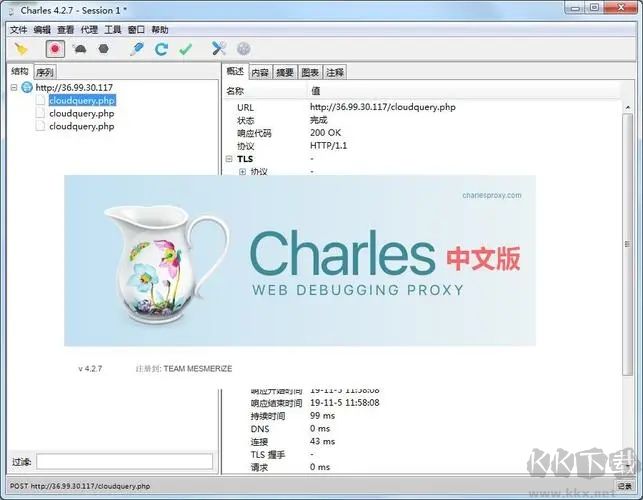Click the 200 OK response code value
Viewport: 643px width, 500px height.
tap(326, 132)
